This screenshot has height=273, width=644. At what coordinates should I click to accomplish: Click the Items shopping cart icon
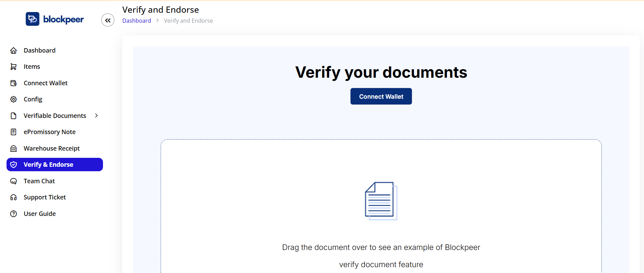[x=13, y=67]
